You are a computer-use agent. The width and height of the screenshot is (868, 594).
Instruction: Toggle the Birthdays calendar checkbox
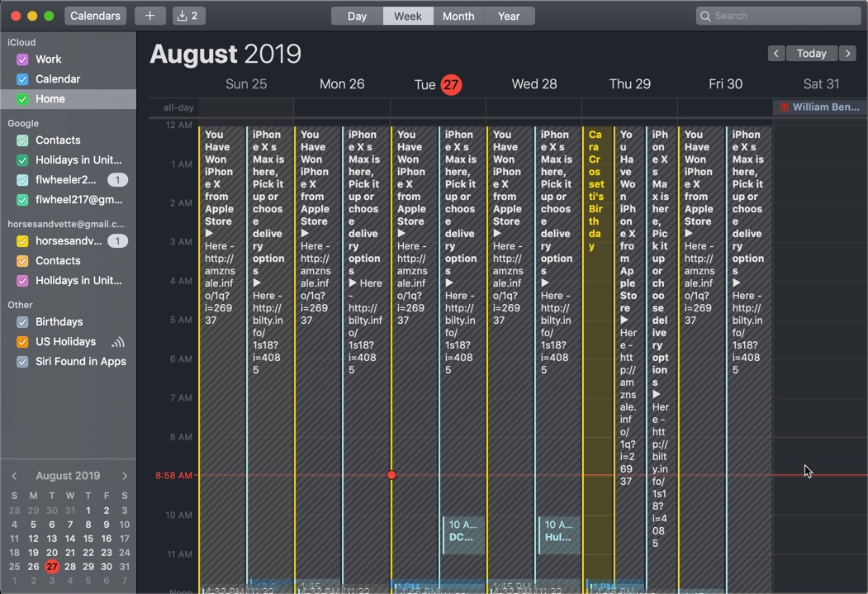tap(22, 322)
